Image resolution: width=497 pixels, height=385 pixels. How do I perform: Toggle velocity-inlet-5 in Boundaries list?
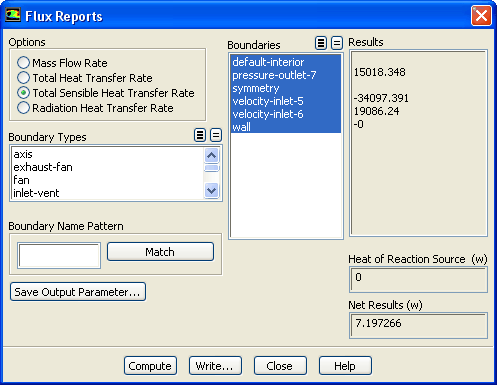point(286,101)
